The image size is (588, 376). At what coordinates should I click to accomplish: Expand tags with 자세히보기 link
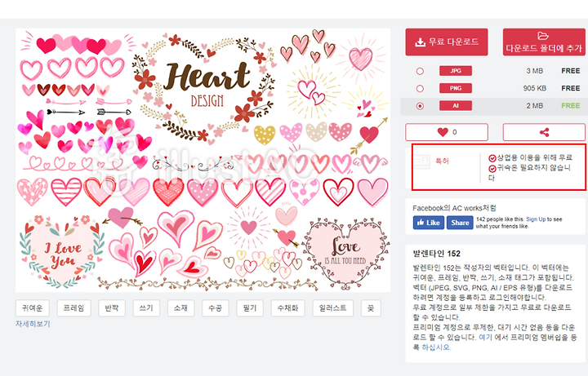coord(33,324)
